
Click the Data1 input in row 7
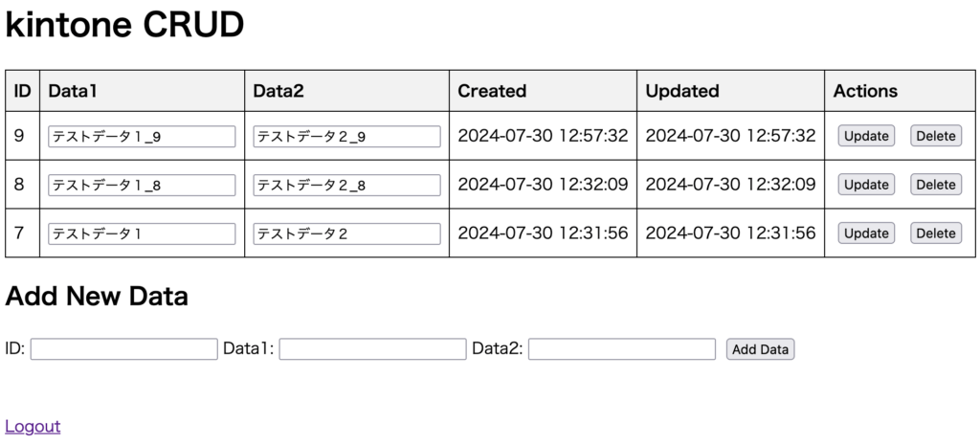pyautogui.click(x=142, y=233)
